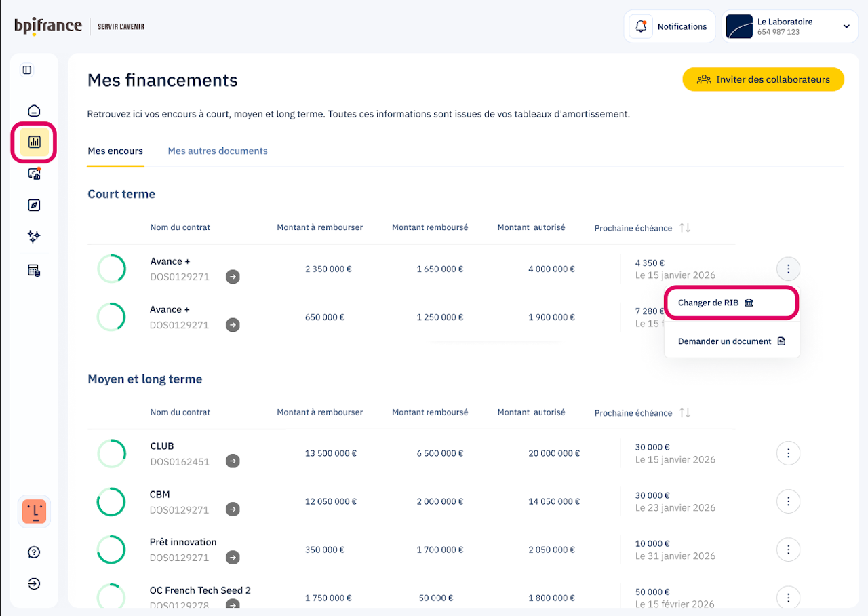The image size is (868, 616).
Task: Open the arrow for Avance + with 2 350 000 €
Action: (x=233, y=277)
